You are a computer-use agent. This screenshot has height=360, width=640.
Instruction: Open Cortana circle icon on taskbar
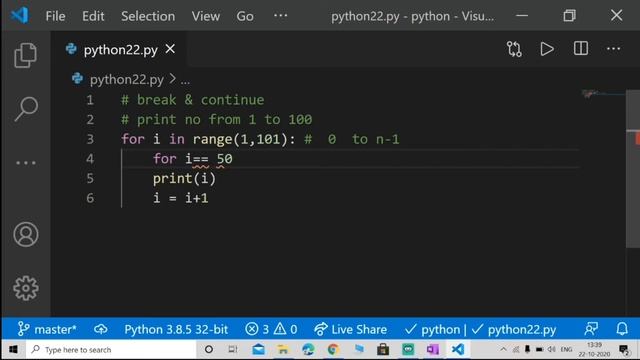click(209, 349)
